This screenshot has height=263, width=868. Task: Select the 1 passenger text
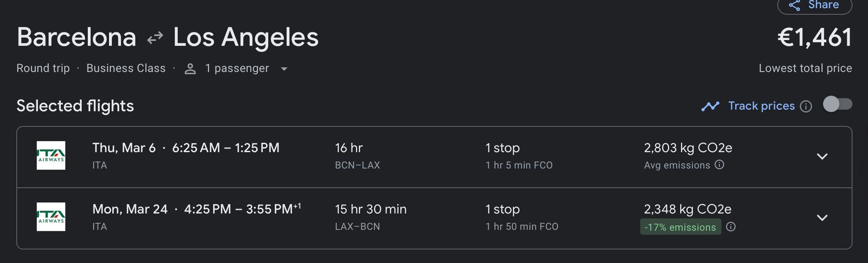[237, 68]
